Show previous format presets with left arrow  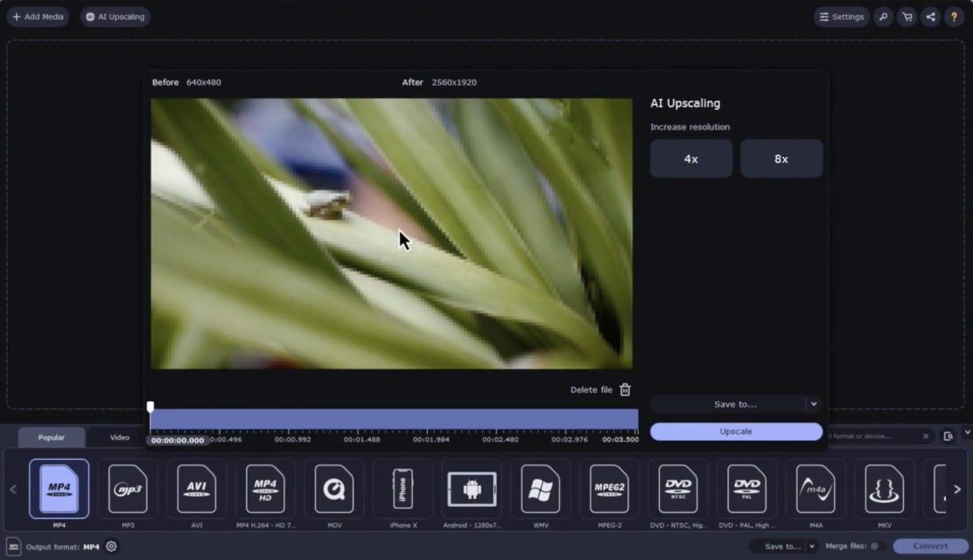(x=13, y=489)
